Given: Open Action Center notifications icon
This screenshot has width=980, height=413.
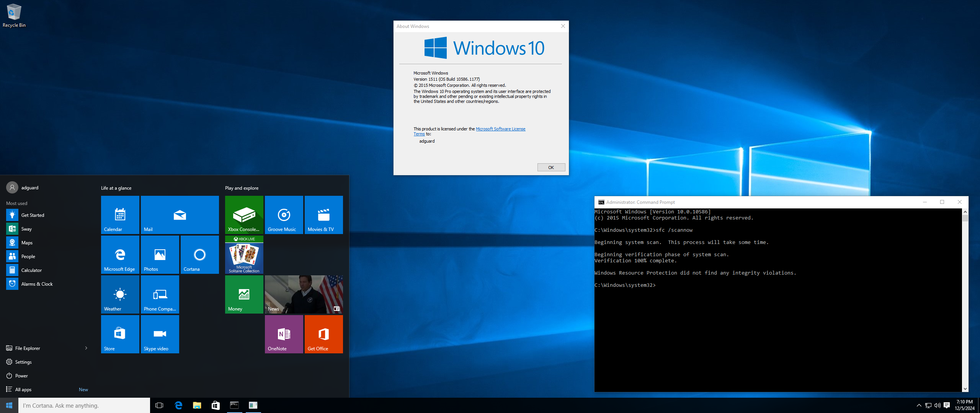Looking at the screenshot, I should click(x=947, y=405).
